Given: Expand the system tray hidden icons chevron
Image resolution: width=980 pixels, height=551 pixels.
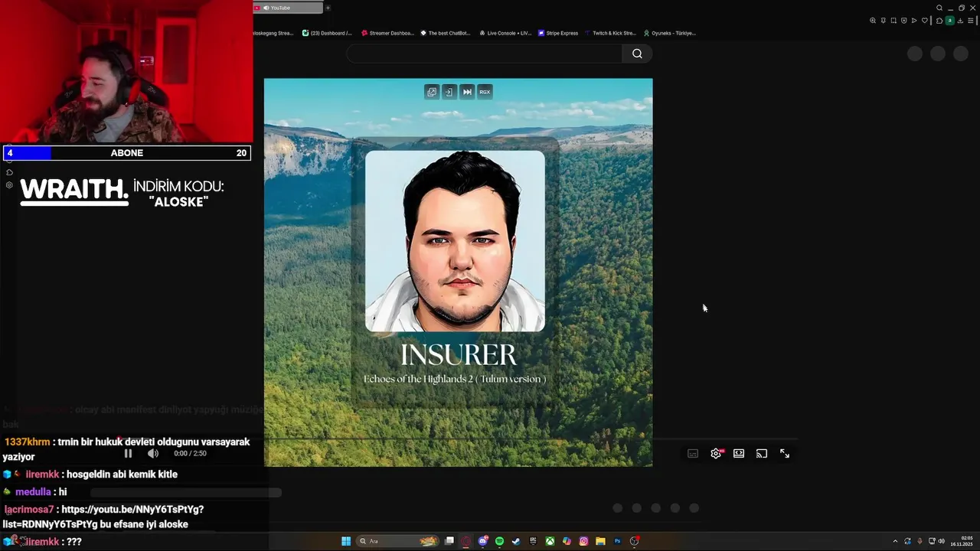Looking at the screenshot, I should pos(895,541).
